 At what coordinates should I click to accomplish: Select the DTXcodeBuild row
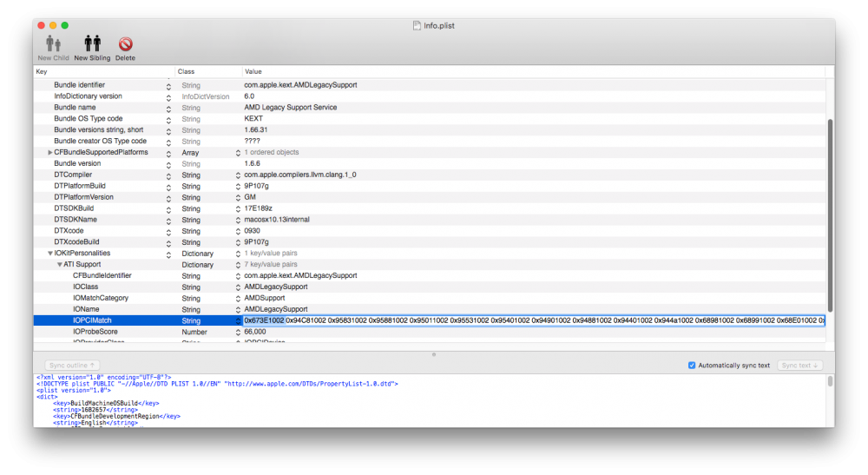click(430, 242)
